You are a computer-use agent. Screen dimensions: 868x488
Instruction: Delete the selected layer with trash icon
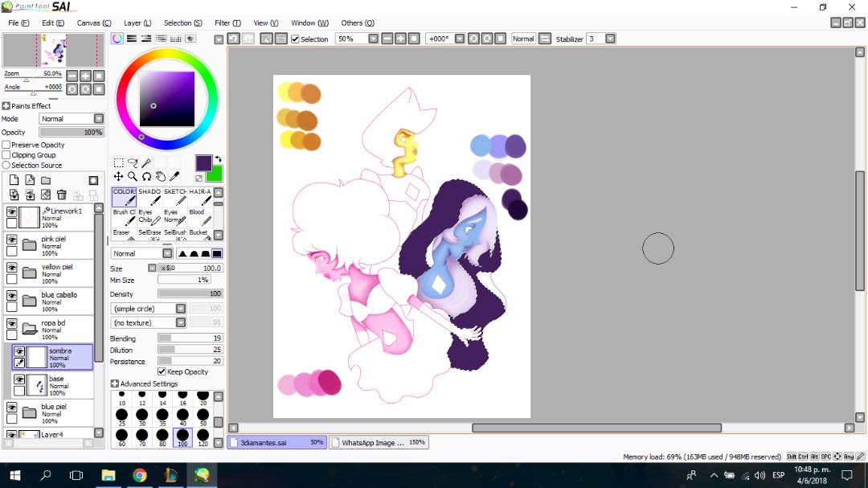click(x=61, y=195)
